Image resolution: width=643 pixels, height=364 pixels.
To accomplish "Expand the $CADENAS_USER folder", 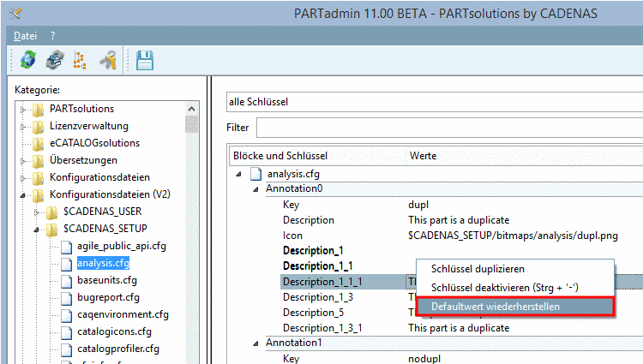I will 37,212.
